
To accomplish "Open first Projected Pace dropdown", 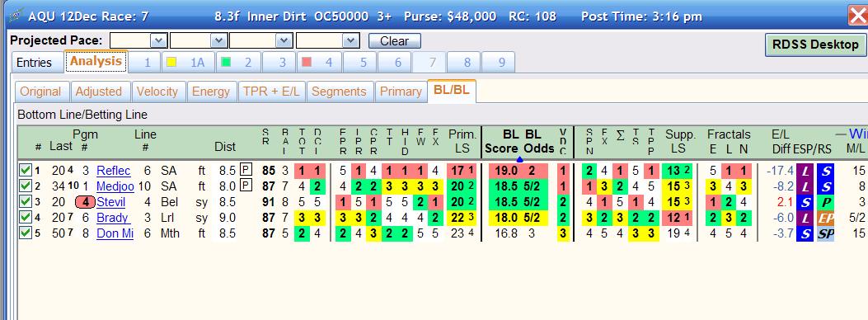I will tap(159, 40).
